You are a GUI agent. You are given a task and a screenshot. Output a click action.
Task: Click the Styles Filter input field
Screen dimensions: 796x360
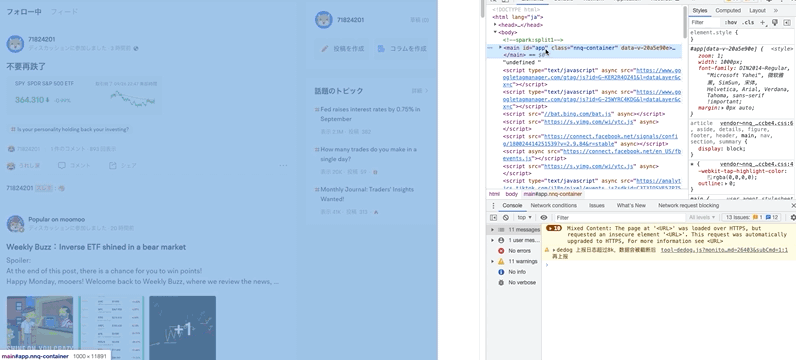click(x=705, y=22)
